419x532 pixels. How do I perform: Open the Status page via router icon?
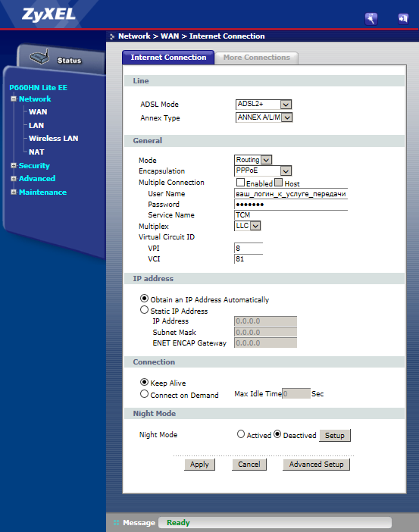(39, 57)
